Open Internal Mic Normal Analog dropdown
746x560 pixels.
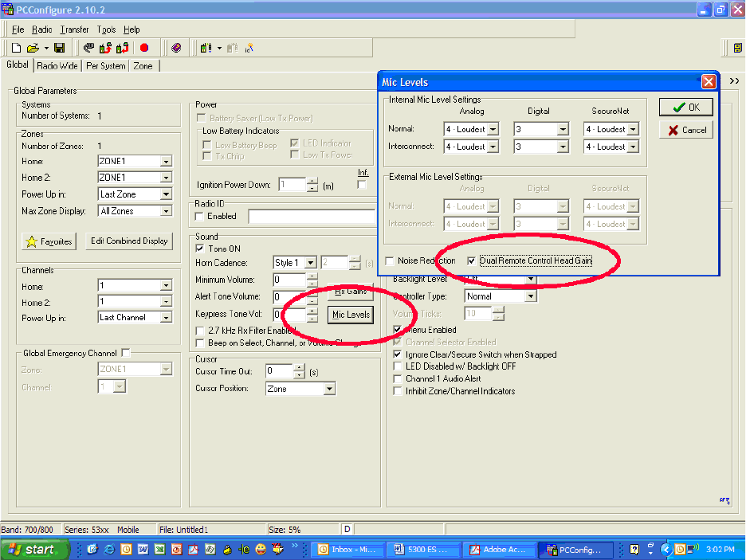[x=493, y=129]
